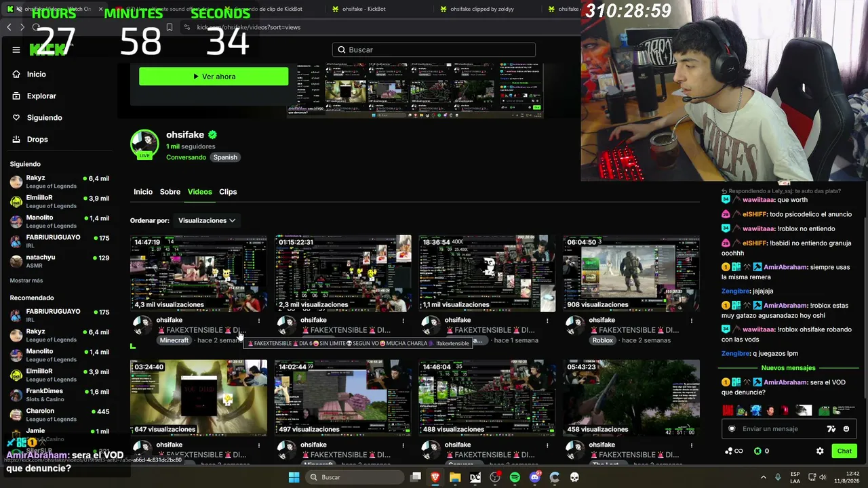The image size is (868, 488).
Task: Open the 03:24:40 video thumbnail
Action: (199, 398)
